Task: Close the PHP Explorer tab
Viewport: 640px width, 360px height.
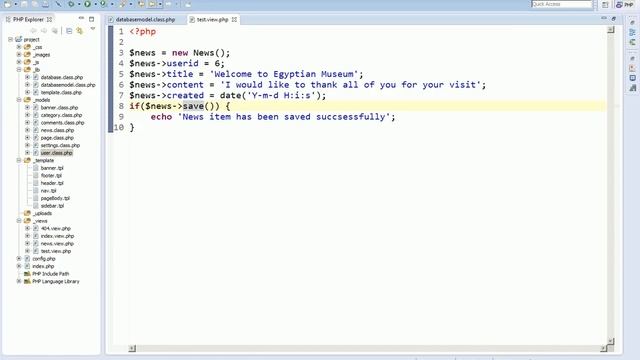Action: click(x=49, y=20)
